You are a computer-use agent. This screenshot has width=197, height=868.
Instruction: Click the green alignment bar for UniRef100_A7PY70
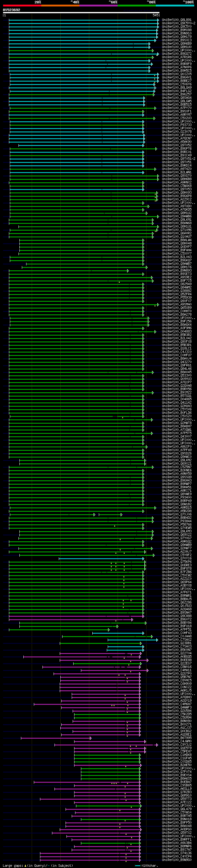click(x=83, y=108)
